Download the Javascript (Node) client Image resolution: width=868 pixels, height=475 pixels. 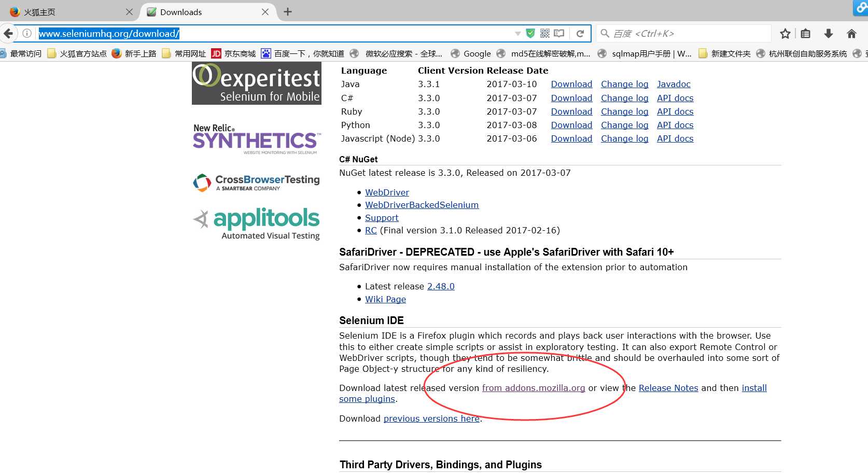[571, 138]
